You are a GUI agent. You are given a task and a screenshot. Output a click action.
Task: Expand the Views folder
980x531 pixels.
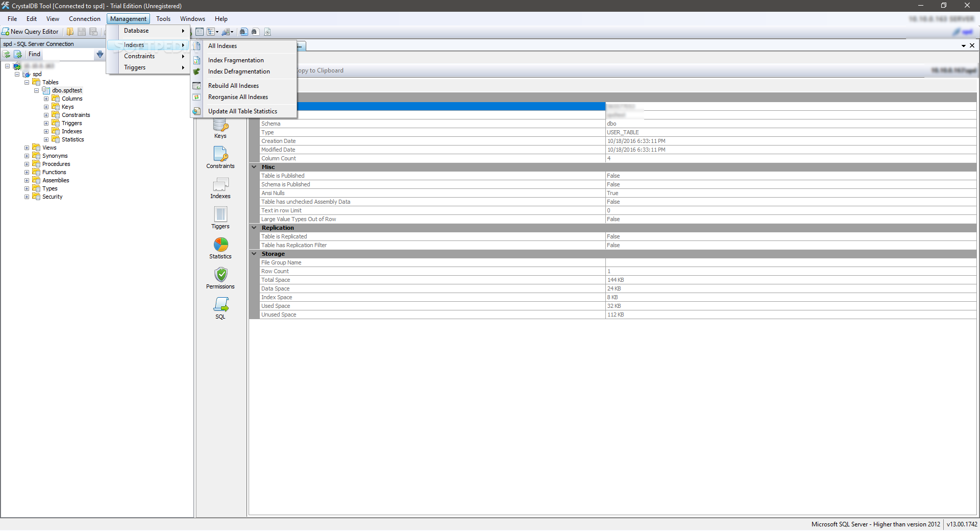coord(27,148)
